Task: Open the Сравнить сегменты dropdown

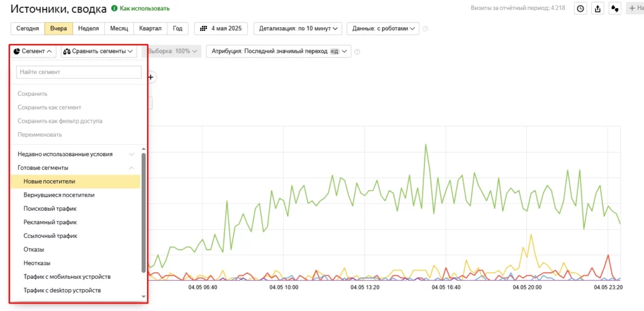Action: [99, 51]
